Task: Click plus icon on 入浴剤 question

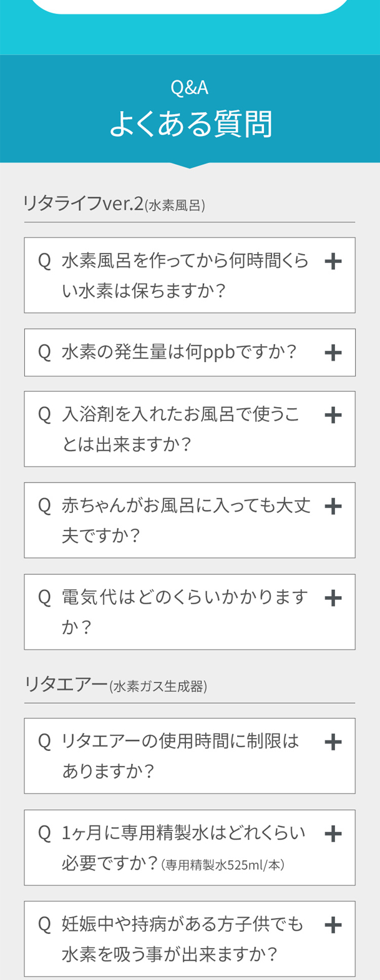Action: point(333,415)
